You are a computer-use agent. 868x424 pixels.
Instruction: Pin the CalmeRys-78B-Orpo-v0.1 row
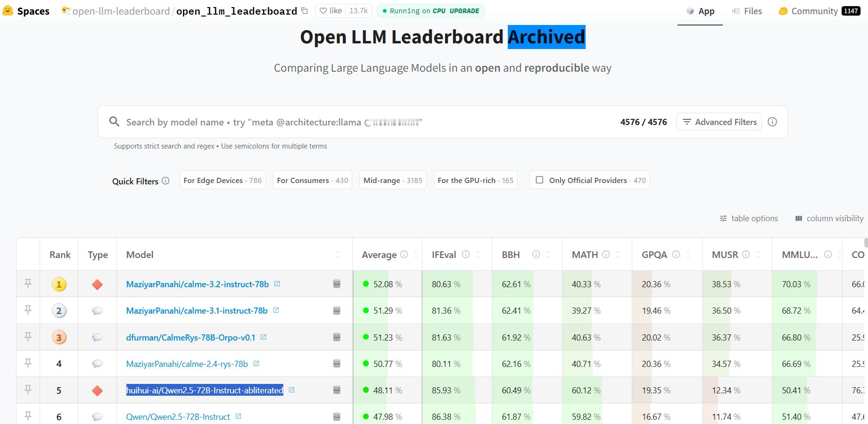tap(28, 337)
